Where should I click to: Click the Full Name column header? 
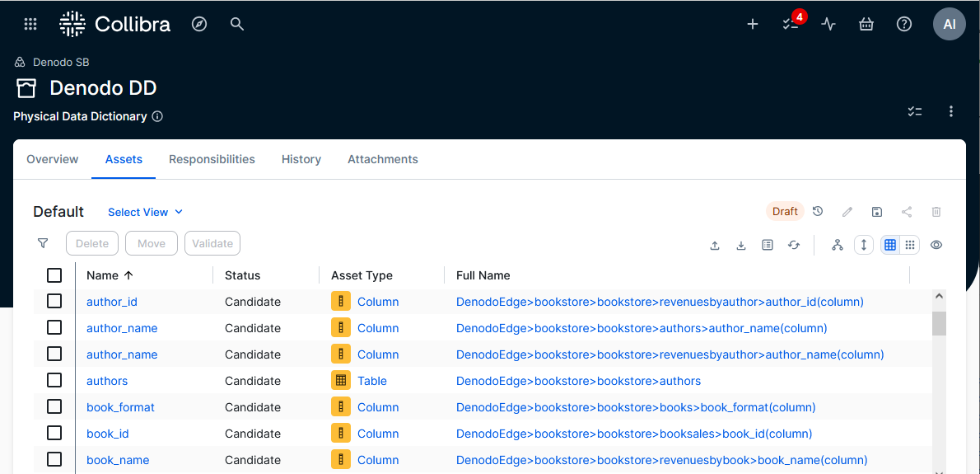(483, 275)
